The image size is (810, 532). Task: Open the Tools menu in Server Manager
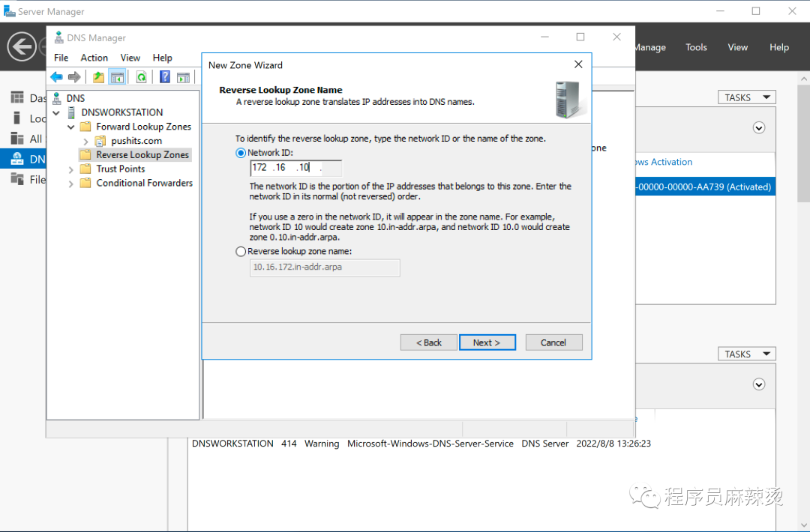pyautogui.click(x=696, y=47)
